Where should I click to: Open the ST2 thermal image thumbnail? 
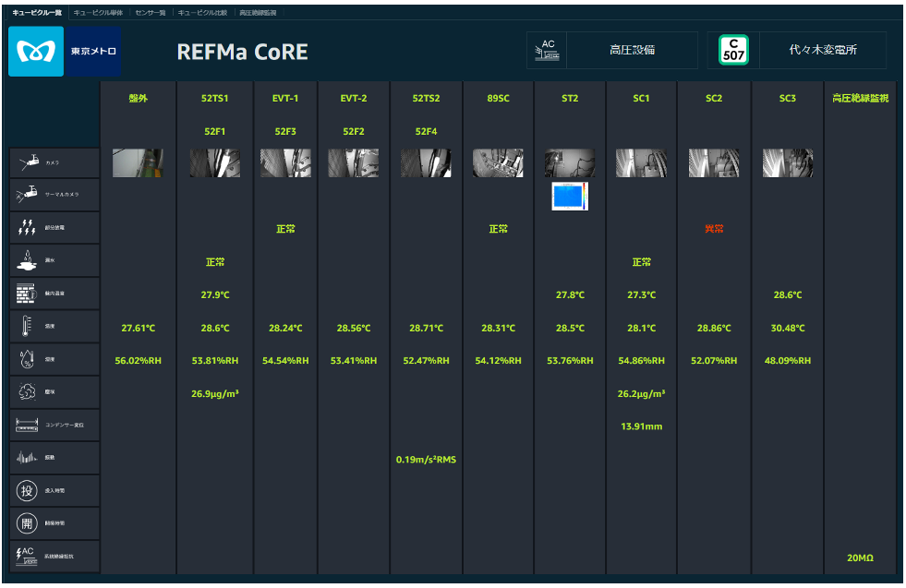coord(570,197)
